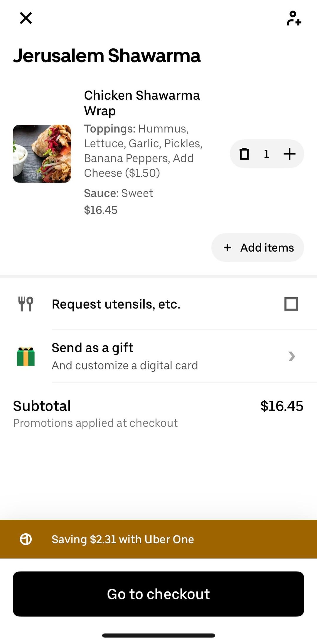Viewport: 317px width, 644px height.
Task: Close the cart with the X icon
Action: click(26, 18)
